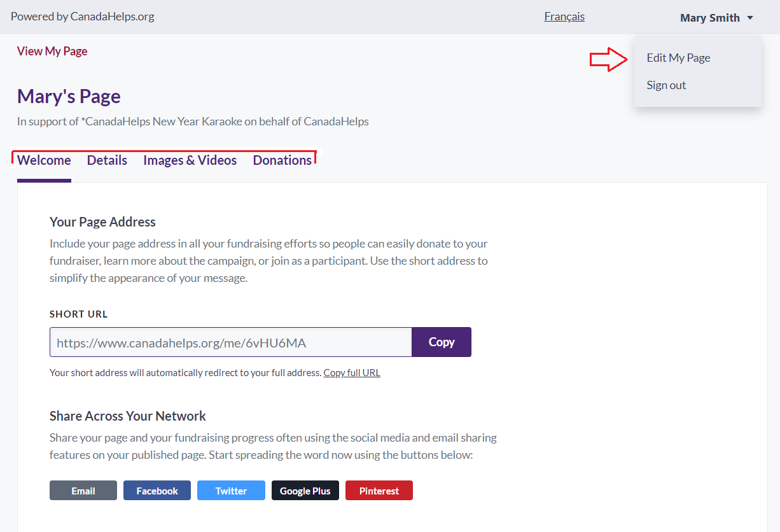The width and height of the screenshot is (780, 532).
Task: Open the View My Page link
Action: pos(52,51)
